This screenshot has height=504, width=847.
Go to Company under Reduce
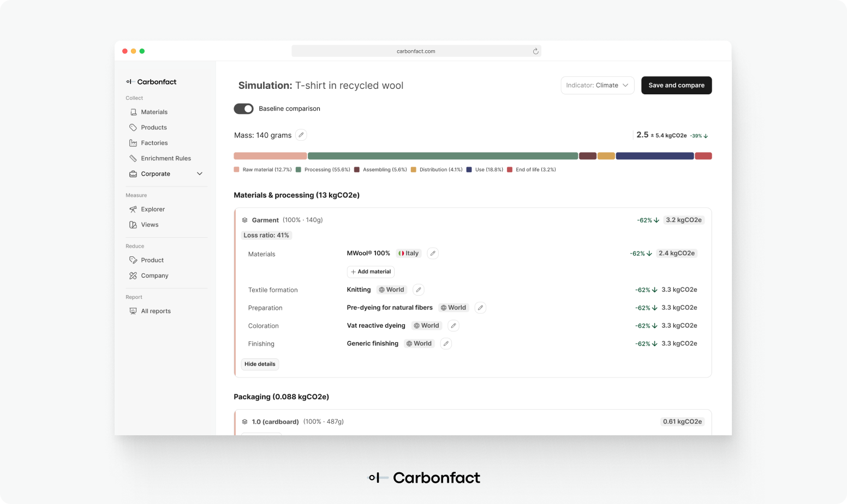tap(154, 275)
